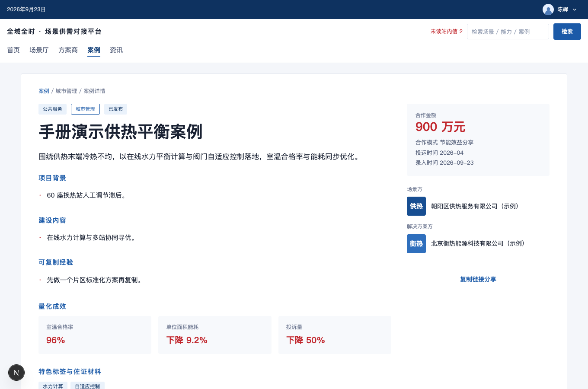588x389 pixels.
Task: Click the 特色标签与佐证材料 heading
Action: coord(70,372)
